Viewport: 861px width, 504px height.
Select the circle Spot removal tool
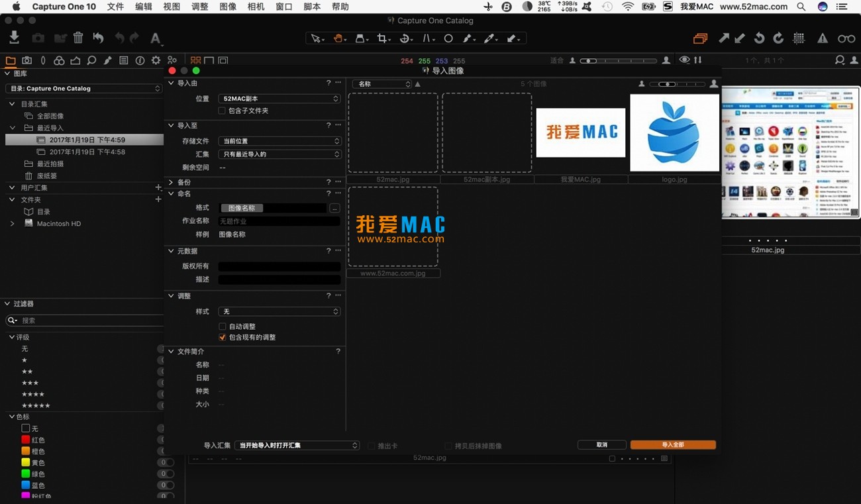point(448,38)
